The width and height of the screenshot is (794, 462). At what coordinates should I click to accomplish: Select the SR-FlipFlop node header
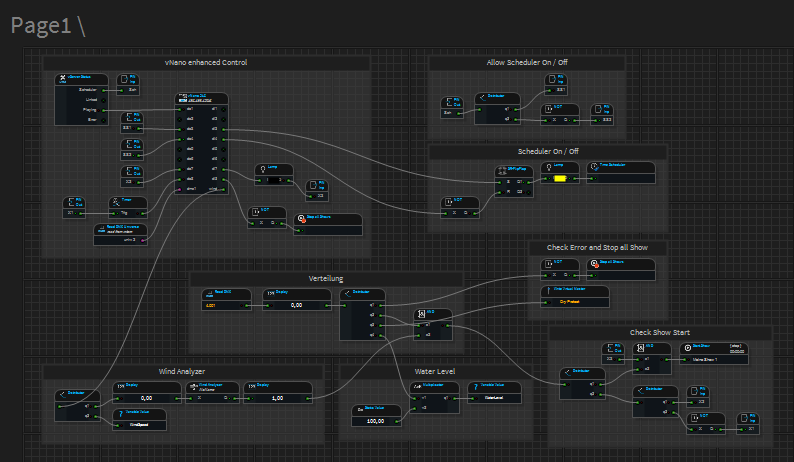515,168
